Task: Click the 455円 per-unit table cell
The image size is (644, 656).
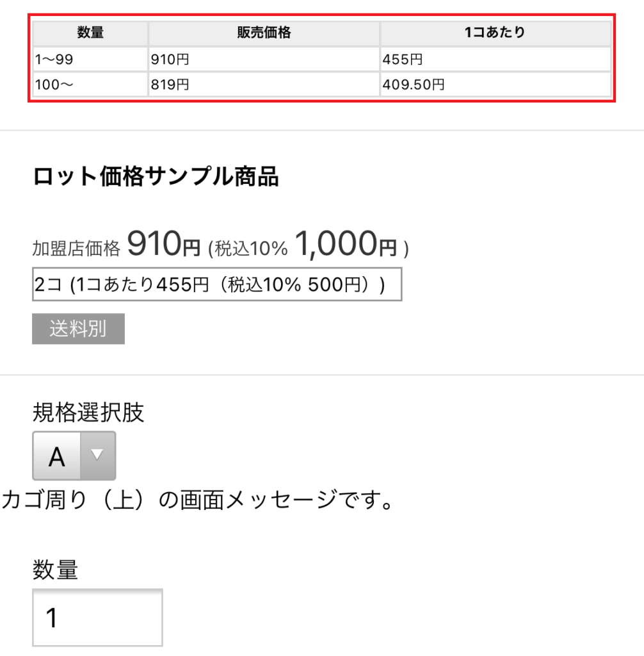Action: pyautogui.click(x=495, y=60)
